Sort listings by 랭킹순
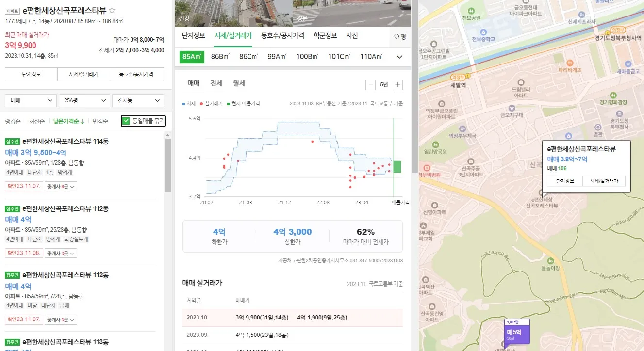The image size is (644, 351). 13,121
